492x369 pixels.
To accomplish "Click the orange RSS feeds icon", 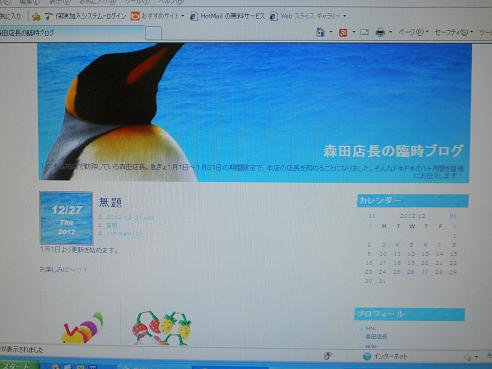I will point(343,33).
